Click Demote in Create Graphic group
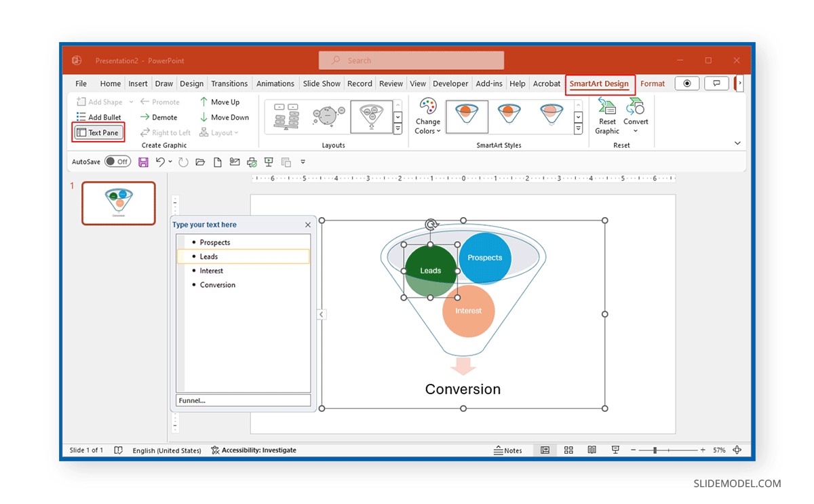 [x=159, y=117]
